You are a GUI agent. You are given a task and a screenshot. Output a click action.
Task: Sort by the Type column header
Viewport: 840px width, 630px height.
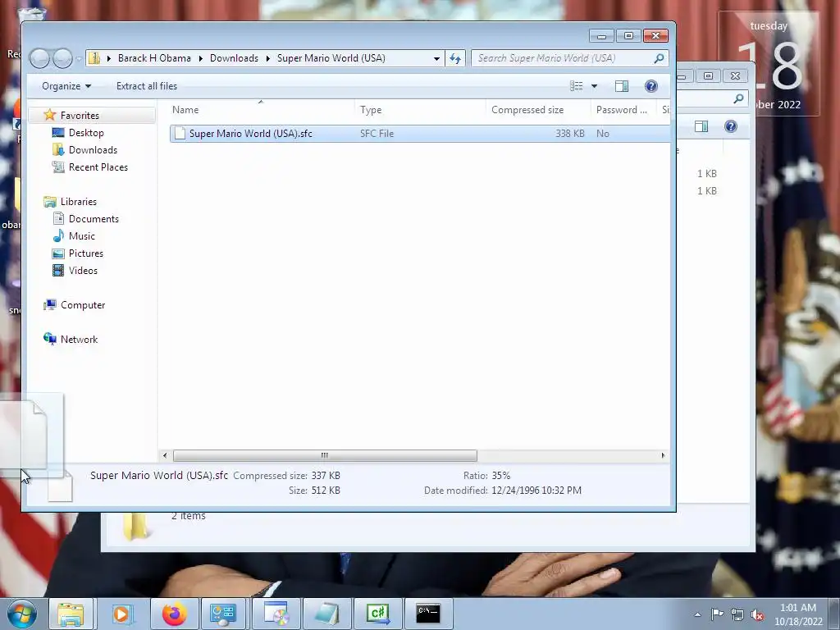[420, 109]
